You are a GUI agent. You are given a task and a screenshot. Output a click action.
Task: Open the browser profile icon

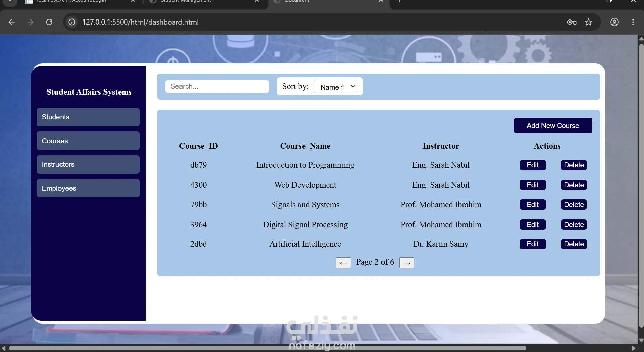[x=614, y=22]
